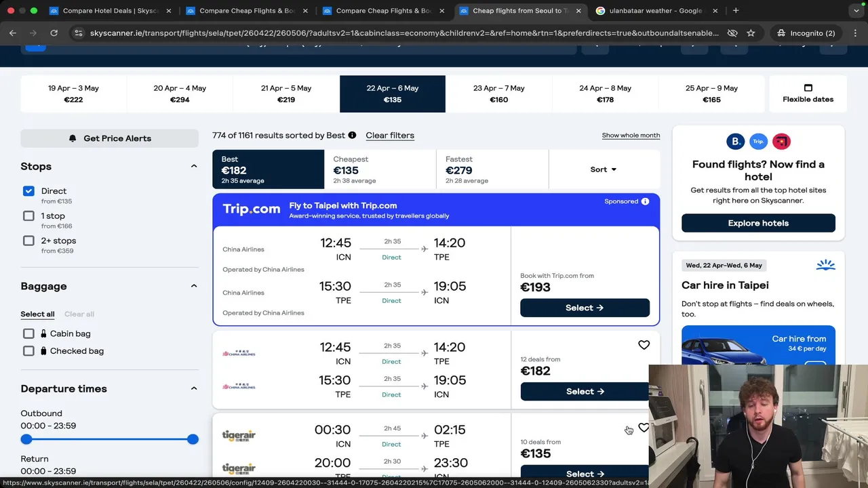The height and width of the screenshot is (488, 868).
Task: Click Select all under Baggage
Action: (x=37, y=314)
